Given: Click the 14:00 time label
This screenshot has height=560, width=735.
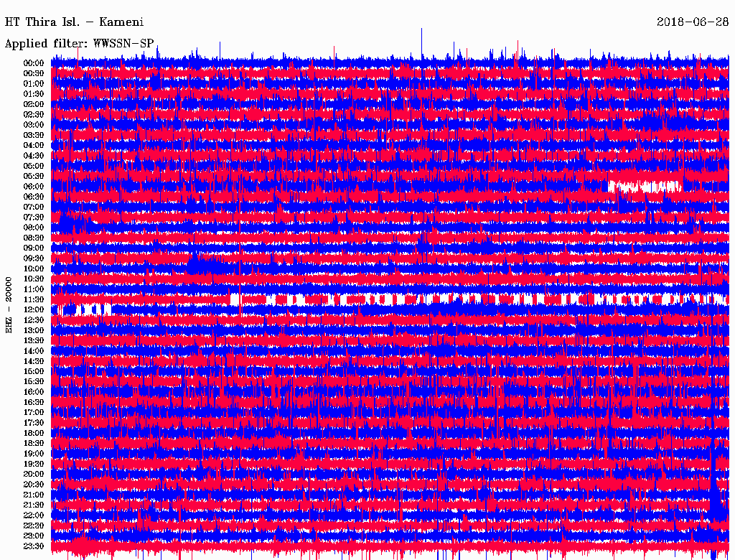Looking at the screenshot, I should point(33,351).
